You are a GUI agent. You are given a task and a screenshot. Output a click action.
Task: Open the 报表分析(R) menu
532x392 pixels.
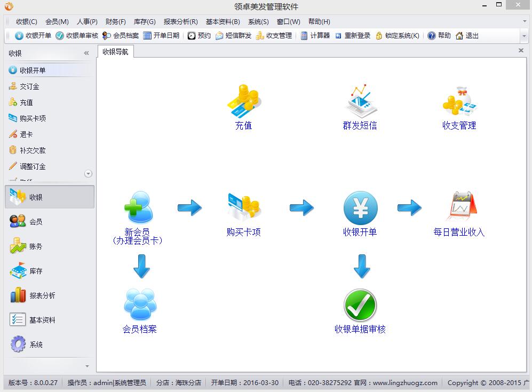[x=180, y=22]
